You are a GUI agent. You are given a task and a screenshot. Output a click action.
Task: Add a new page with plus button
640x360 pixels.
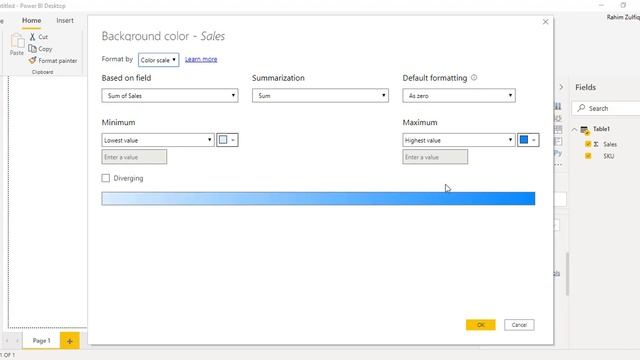click(69, 341)
